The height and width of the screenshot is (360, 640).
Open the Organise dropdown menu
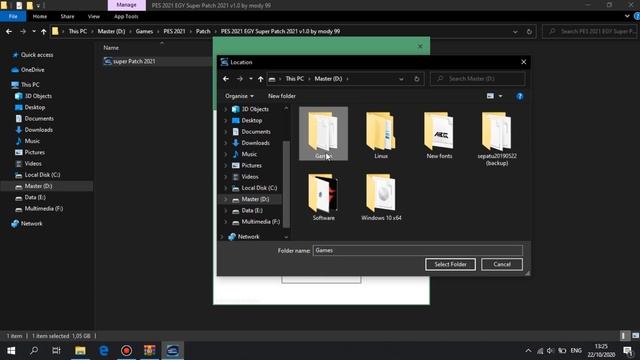[239, 96]
